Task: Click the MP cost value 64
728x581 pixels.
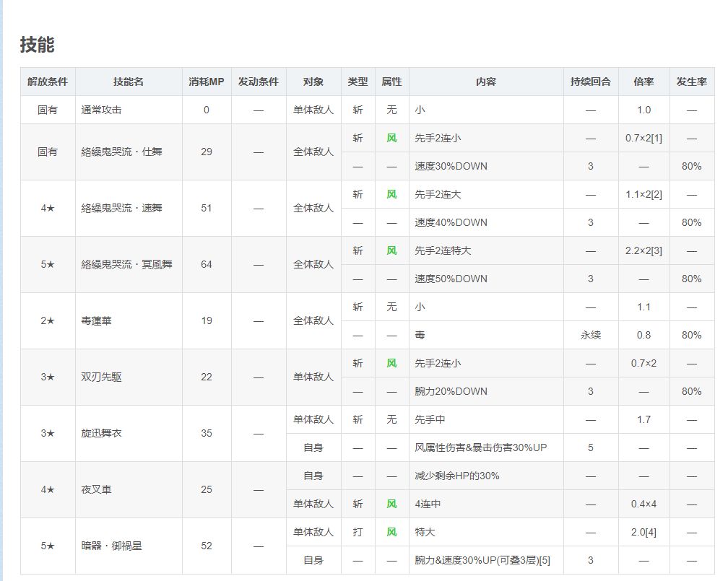Action: pos(207,264)
